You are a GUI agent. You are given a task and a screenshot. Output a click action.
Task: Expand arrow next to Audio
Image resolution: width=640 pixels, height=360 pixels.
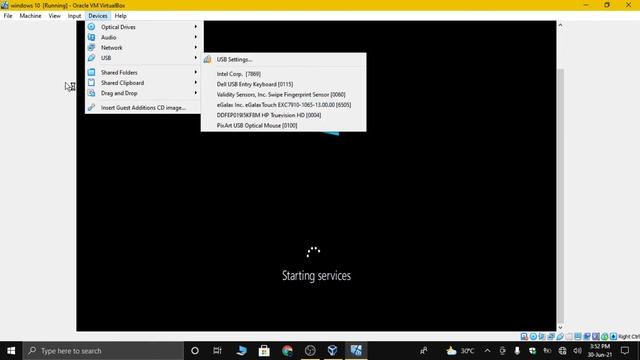(x=196, y=37)
